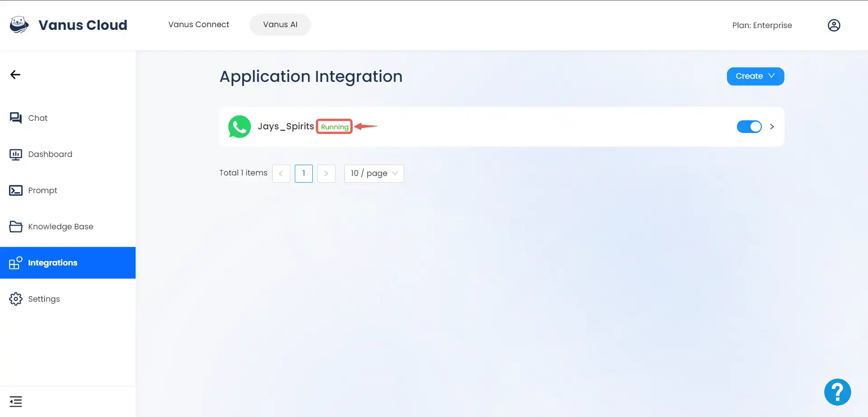Go to previous page in pagination
This screenshot has width=868, height=417.
click(281, 174)
